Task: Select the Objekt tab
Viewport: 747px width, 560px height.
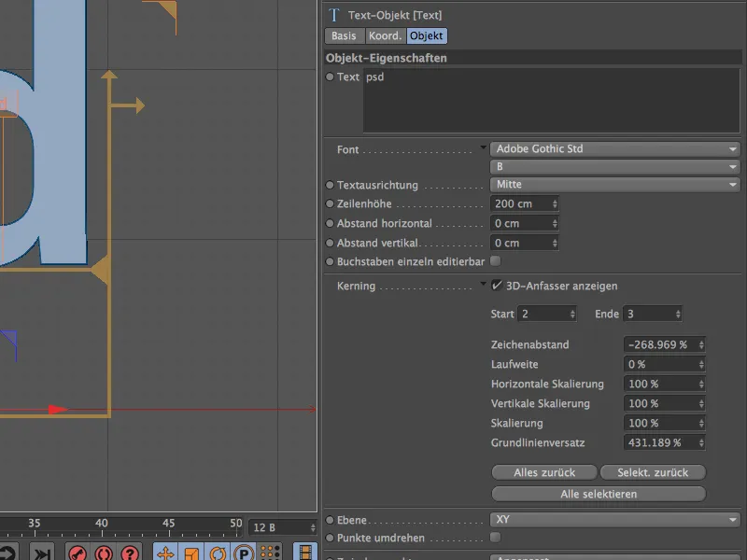Action: point(427,35)
